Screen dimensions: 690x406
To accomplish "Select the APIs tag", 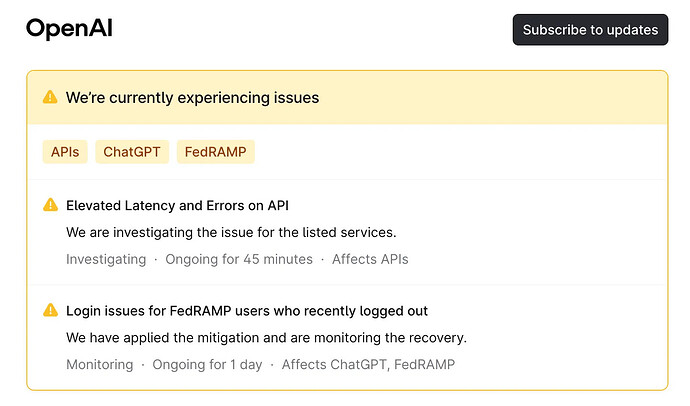I will coord(65,152).
